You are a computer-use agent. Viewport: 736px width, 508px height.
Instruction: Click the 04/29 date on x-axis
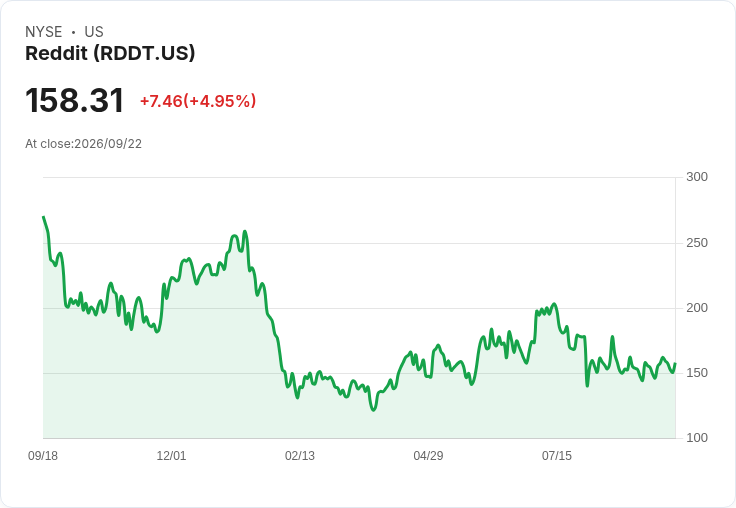pyautogui.click(x=428, y=455)
